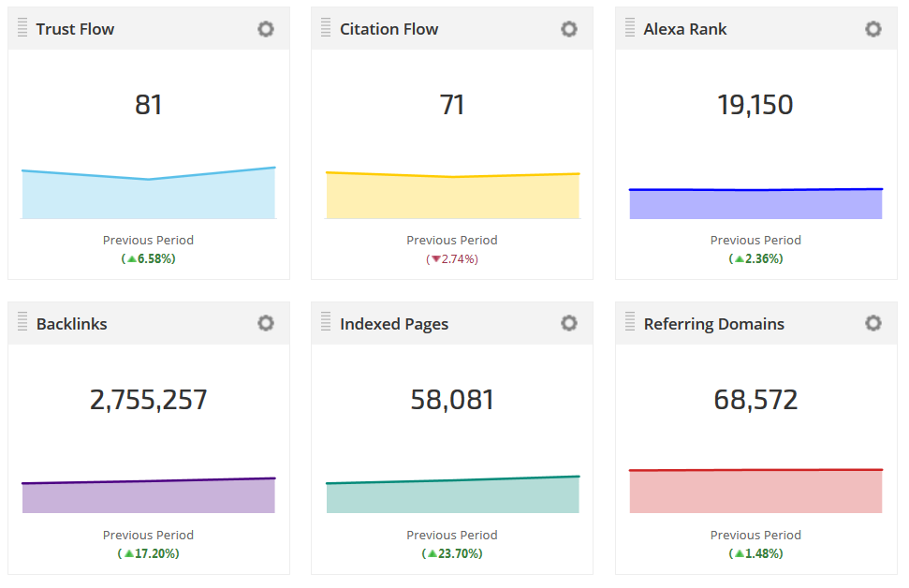Click the Backlinks count 2,755,257
Screen dimensions: 909x588
[149, 400]
